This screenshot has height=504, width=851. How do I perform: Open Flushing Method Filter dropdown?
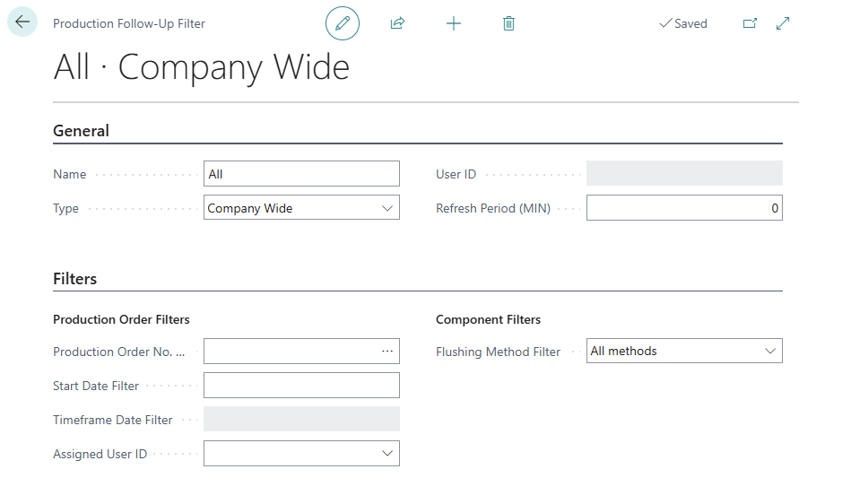tap(769, 352)
